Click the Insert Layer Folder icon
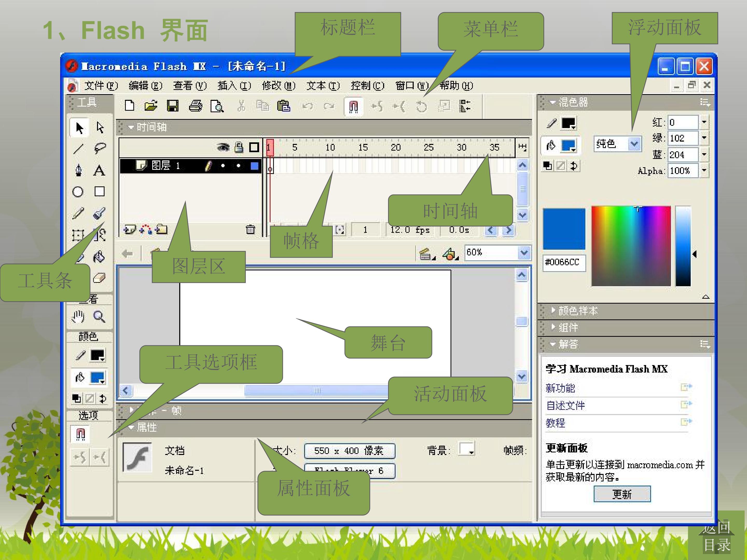 coord(161,229)
